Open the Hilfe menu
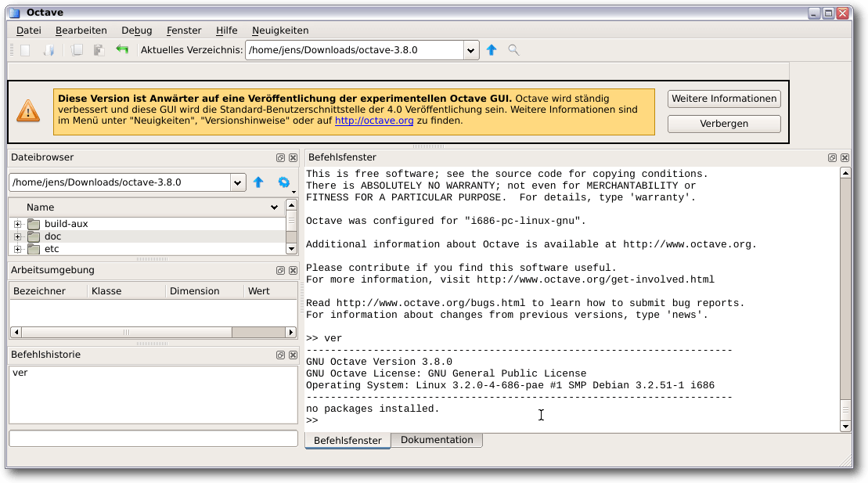Viewport: 868px width, 483px height. 226,31
